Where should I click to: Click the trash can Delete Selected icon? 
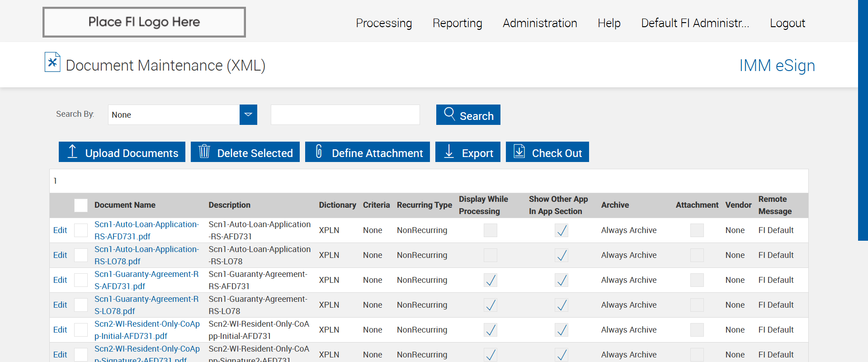(x=204, y=152)
